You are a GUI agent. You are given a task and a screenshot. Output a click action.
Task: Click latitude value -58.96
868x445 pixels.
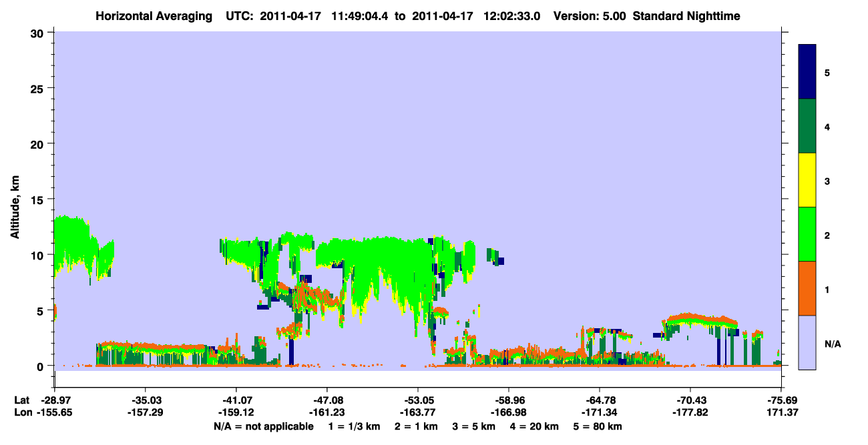[x=509, y=400]
